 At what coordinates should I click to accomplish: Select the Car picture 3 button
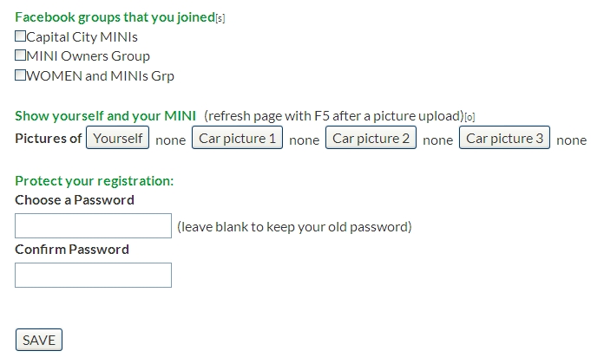point(504,138)
